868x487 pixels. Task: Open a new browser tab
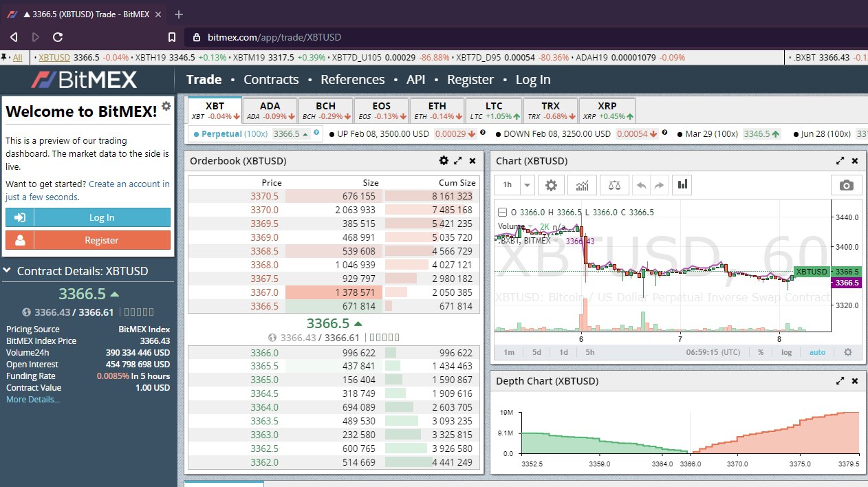point(179,14)
